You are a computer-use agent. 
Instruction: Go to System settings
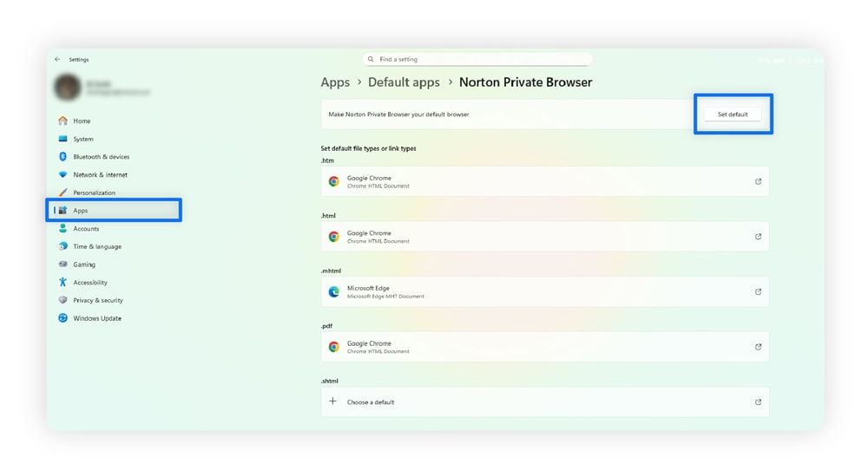pos(83,139)
